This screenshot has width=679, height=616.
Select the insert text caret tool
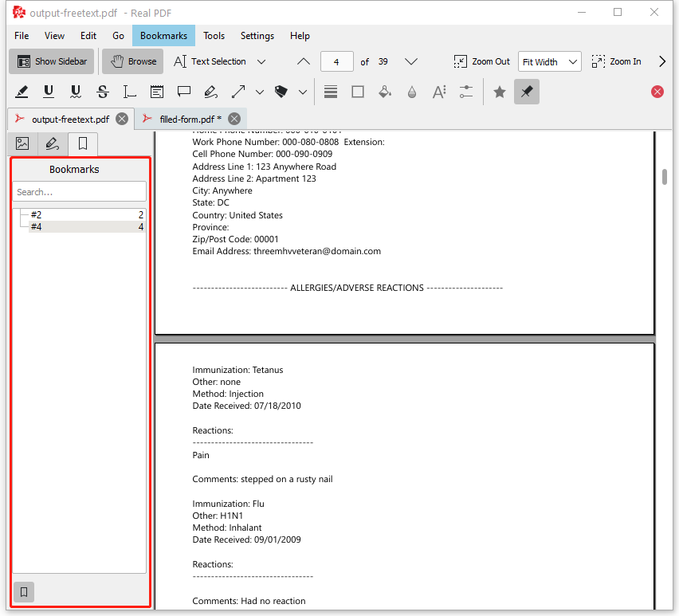(129, 92)
